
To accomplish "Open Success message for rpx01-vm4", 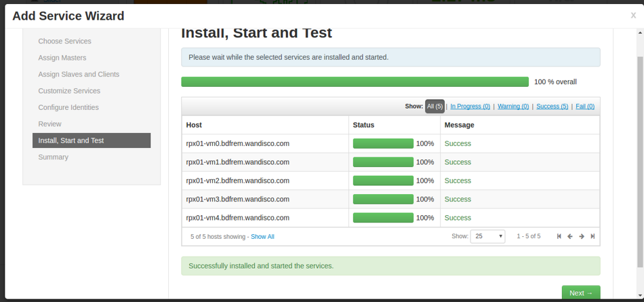I will (x=458, y=218).
